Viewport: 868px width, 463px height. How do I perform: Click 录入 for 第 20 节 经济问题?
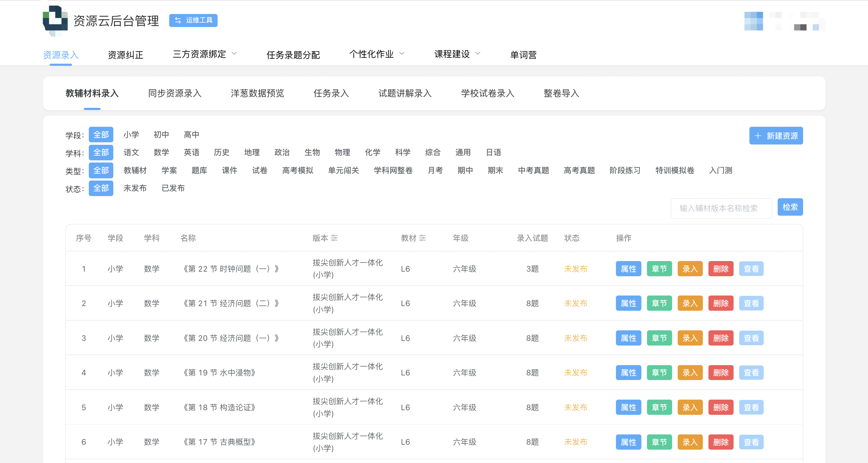(x=690, y=338)
